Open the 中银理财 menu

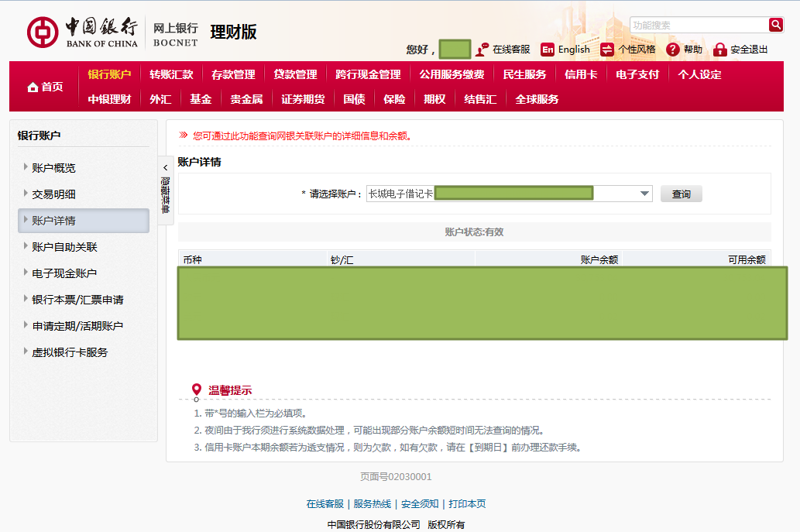(x=109, y=99)
